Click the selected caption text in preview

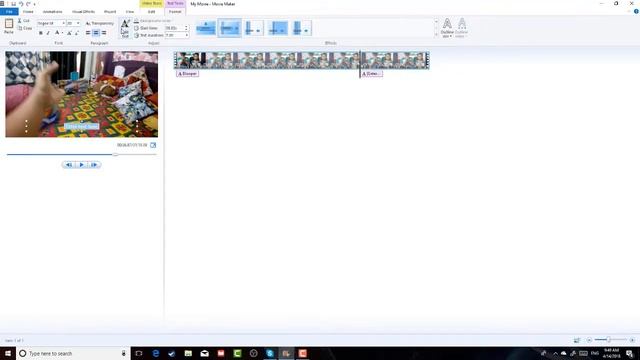82,127
